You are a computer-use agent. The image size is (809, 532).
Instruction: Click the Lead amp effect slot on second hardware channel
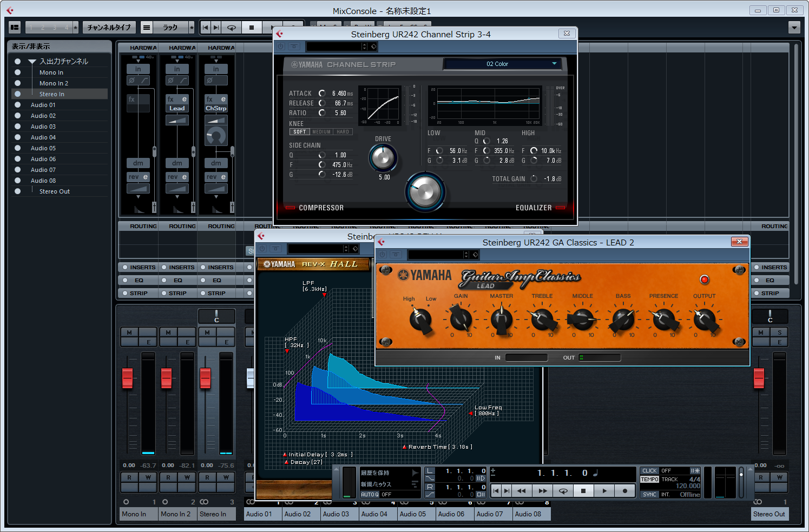point(177,108)
